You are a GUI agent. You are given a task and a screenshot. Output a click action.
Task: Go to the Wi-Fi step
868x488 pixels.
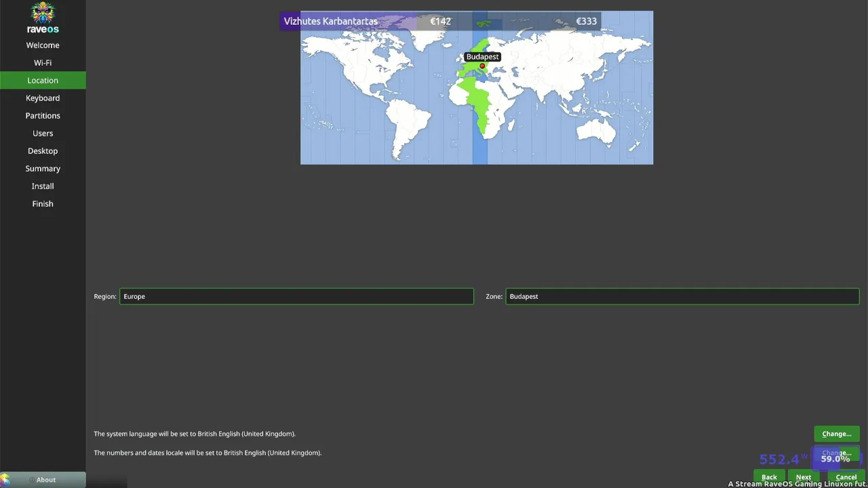(43, 63)
